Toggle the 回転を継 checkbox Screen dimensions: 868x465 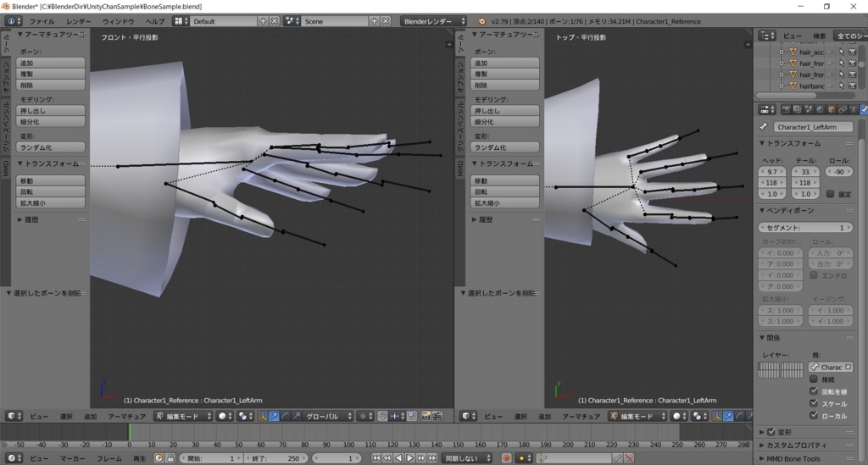[814, 391]
